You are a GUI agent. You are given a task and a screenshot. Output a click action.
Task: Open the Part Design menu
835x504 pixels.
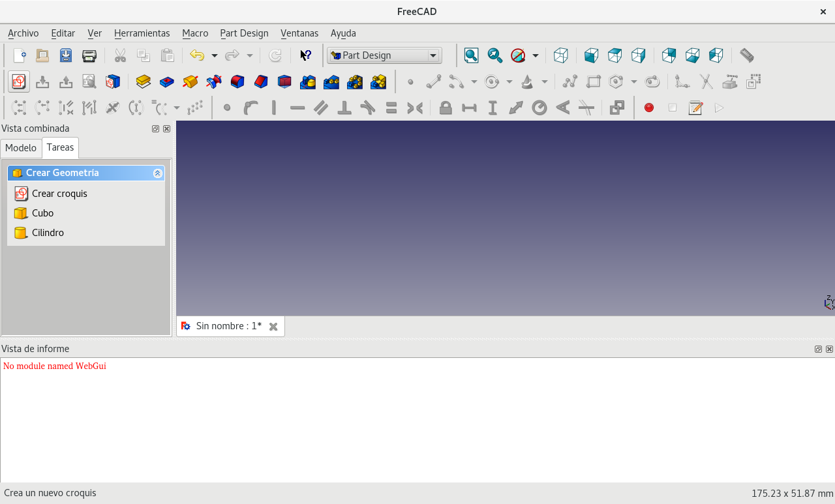tap(244, 33)
